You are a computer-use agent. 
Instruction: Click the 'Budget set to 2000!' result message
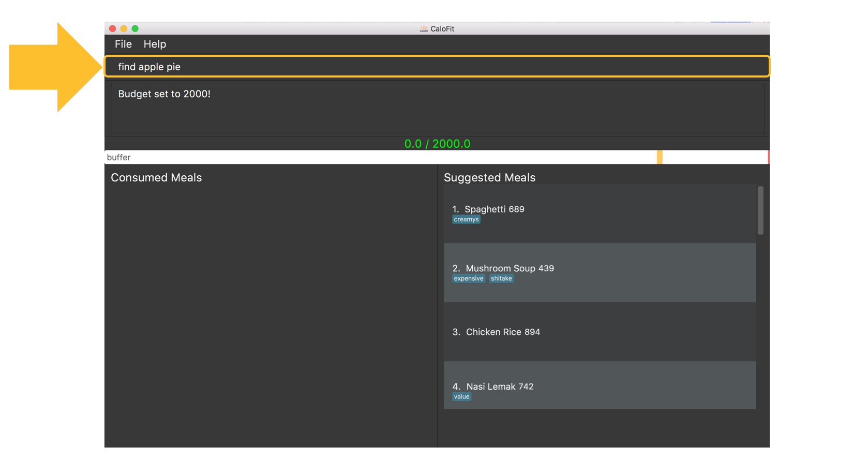tap(164, 94)
